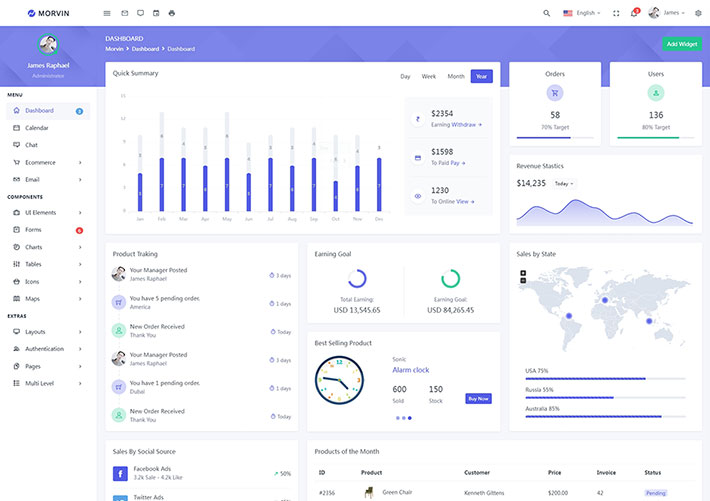Select the Day chart range
Screen dimensions: 710x501
point(405,76)
